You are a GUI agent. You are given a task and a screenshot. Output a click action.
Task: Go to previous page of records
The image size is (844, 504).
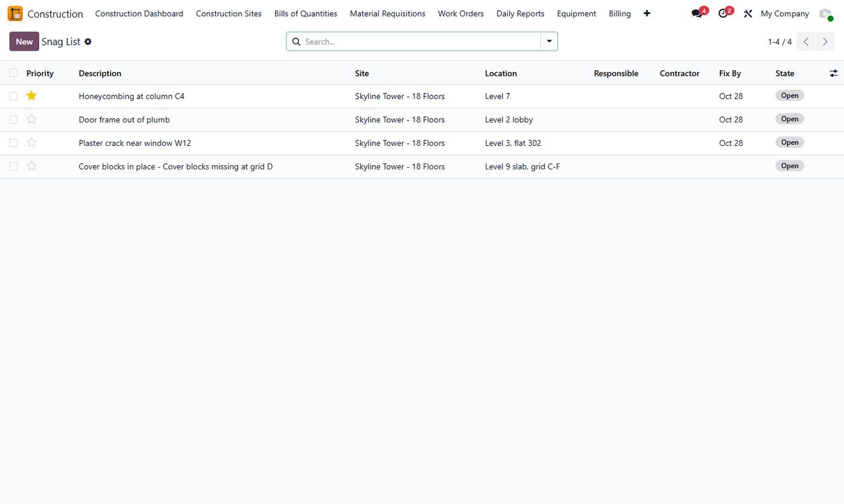[806, 42]
